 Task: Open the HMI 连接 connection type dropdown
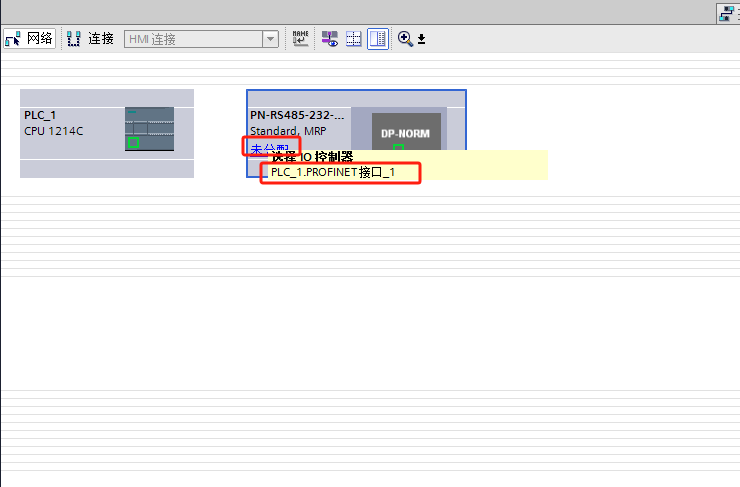point(270,39)
